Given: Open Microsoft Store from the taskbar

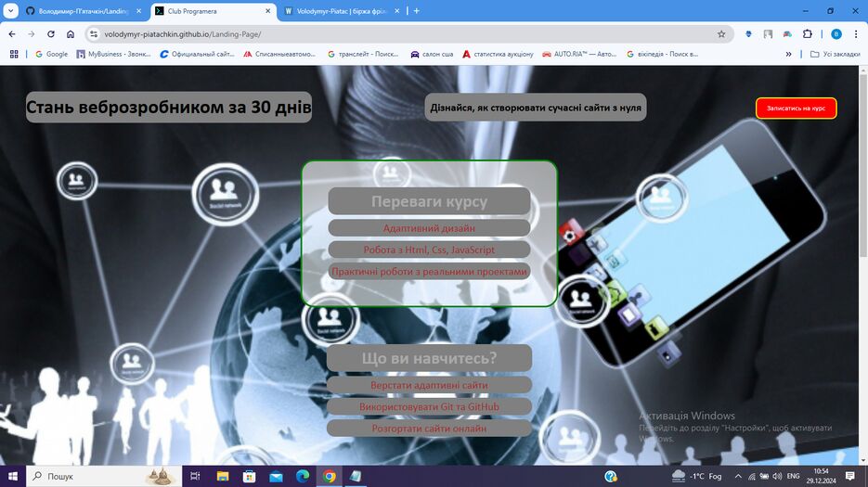Looking at the screenshot, I should tap(249, 476).
